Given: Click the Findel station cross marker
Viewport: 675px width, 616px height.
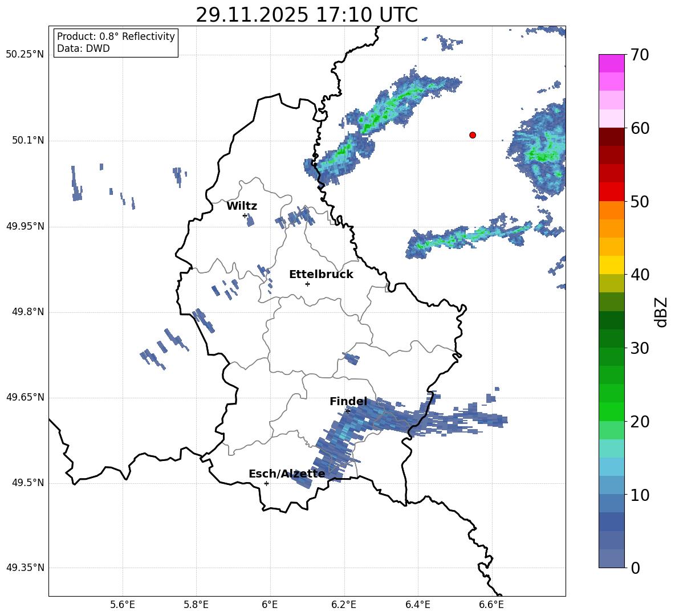Looking at the screenshot, I should (x=348, y=411).
